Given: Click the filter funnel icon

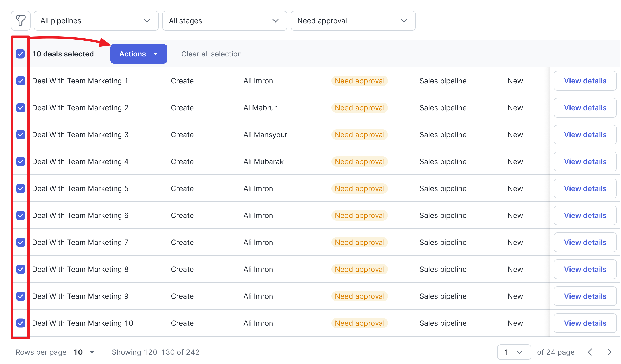Looking at the screenshot, I should 21,21.
